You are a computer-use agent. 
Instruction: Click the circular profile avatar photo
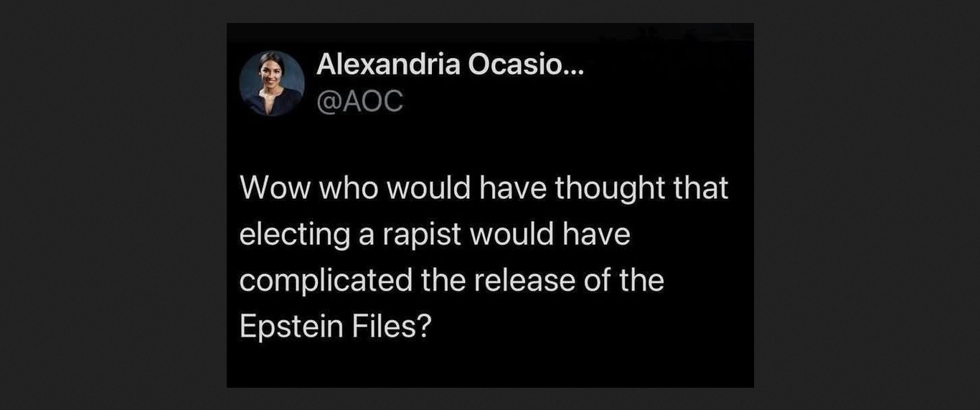[x=271, y=84]
